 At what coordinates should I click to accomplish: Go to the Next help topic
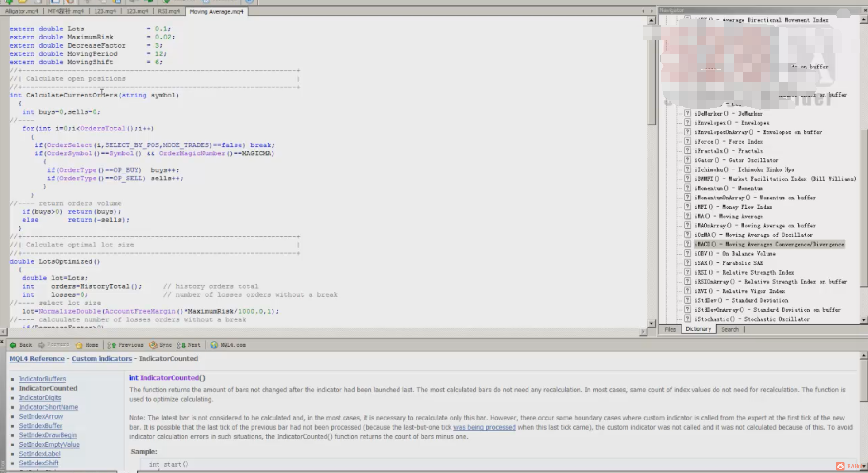tap(189, 345)
